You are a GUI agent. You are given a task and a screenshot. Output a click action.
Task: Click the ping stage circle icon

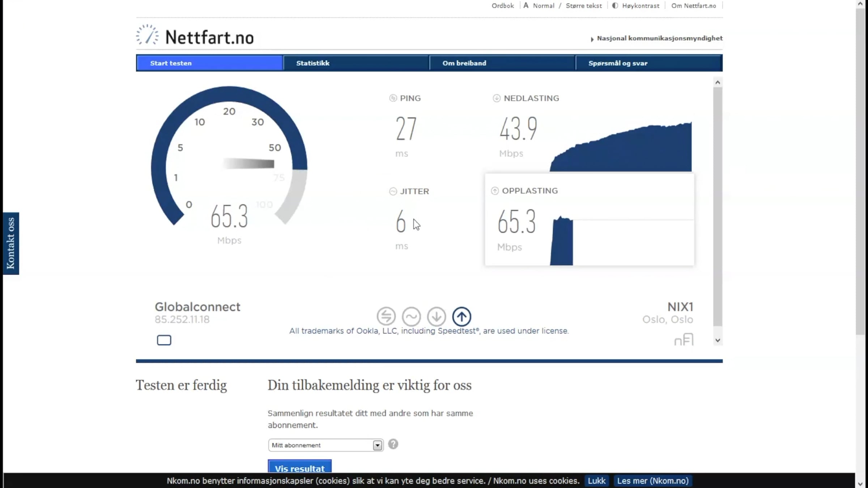(x=386, y=316)
